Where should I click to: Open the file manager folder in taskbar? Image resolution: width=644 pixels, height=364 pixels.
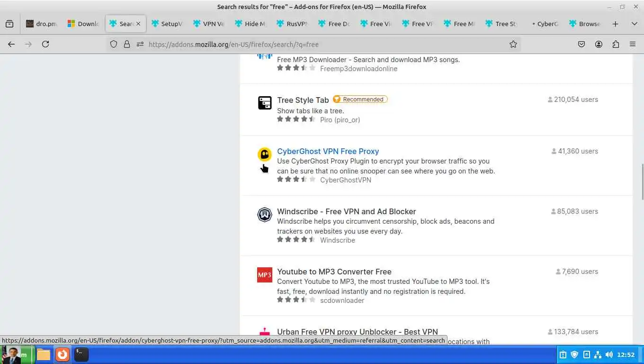(44, 354)
